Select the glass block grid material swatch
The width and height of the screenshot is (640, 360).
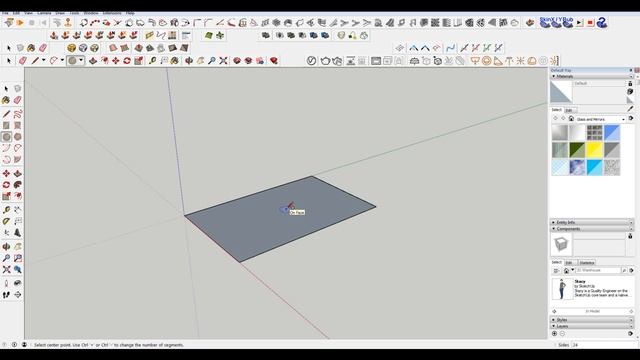pyautogui.click(x=594, y=133)
